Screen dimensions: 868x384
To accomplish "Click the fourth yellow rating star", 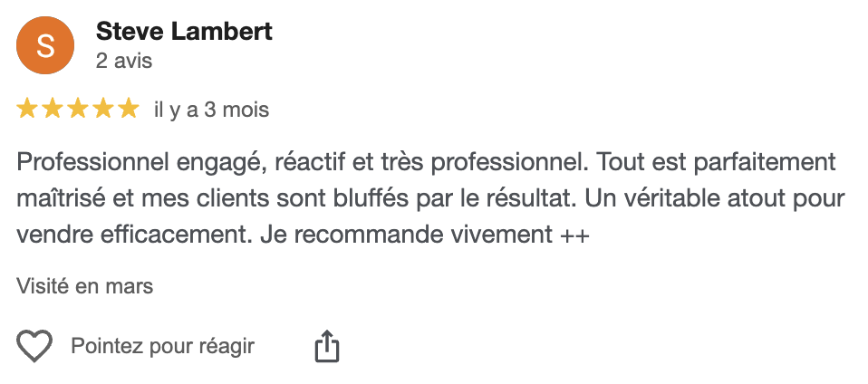I will [103, 109].
